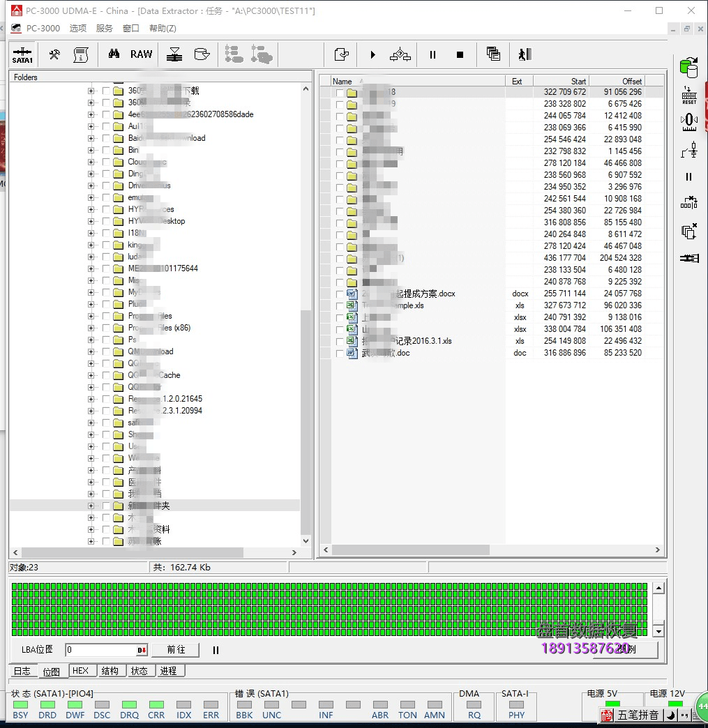The height and width of the screenshot is (728, 708).
Task: Click the pause icon in the right sidebar
Action: click(689, 177)
